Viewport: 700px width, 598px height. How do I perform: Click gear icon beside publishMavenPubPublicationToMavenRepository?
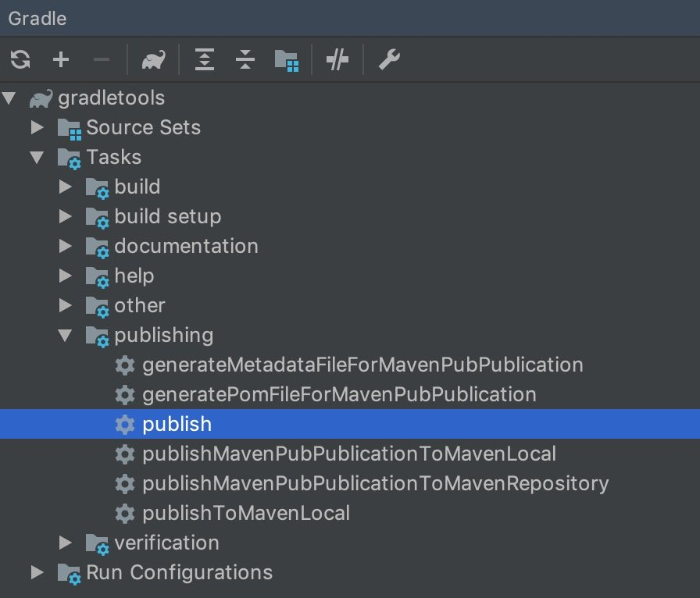tap(125, 484)
